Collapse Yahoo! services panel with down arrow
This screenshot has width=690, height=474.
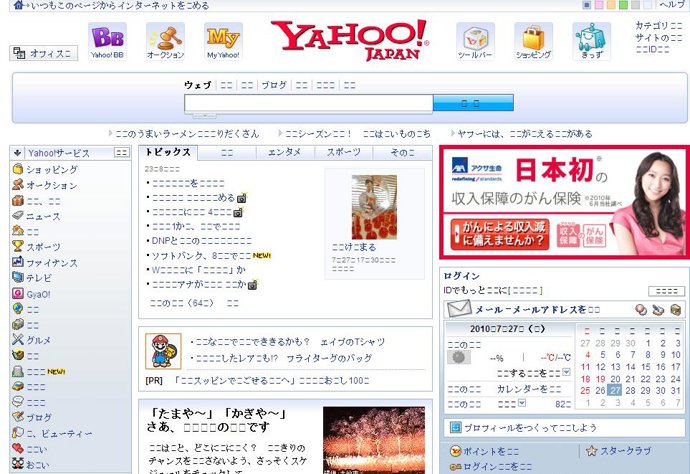pos(18,153)
